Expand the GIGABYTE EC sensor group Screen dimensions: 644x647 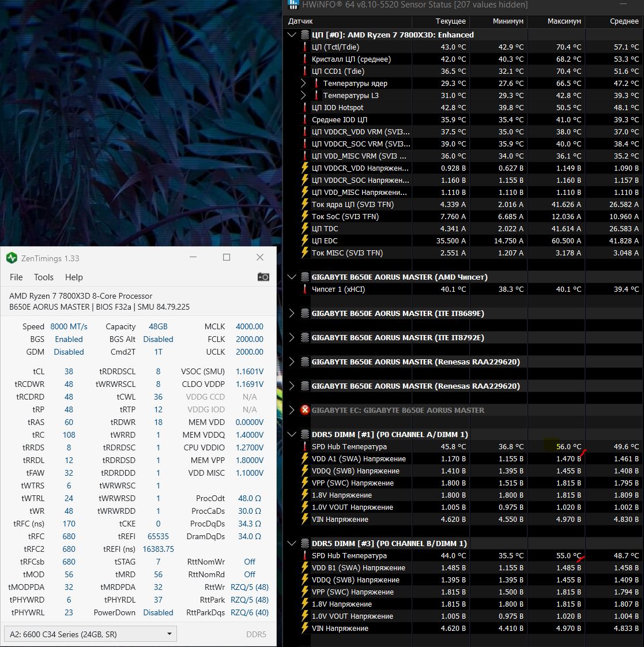tap(292, 410)
